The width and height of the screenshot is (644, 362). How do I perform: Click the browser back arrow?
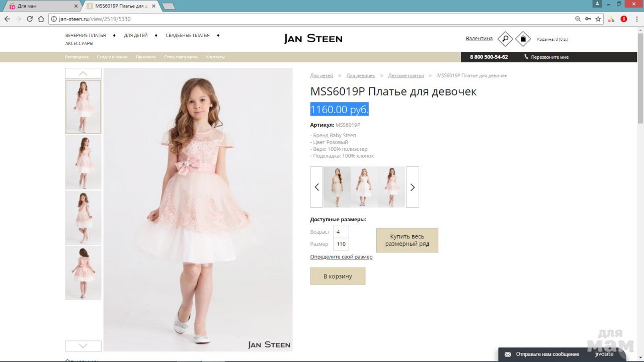click(x=7, y=19)
